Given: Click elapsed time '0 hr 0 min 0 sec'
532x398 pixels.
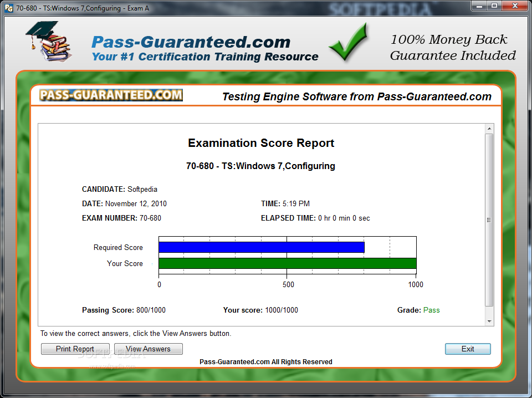Looking at the screenshot, I should tap(344, 218).
